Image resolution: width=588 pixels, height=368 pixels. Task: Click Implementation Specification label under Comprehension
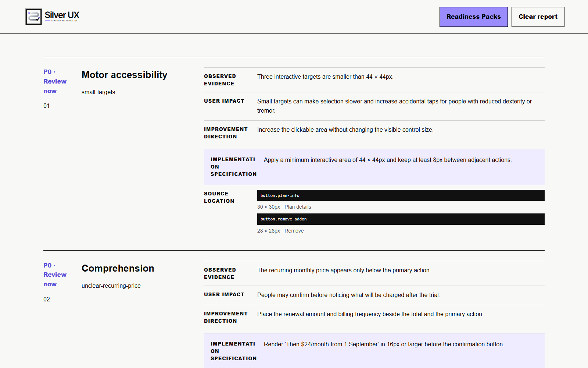[x=233, y=351]
